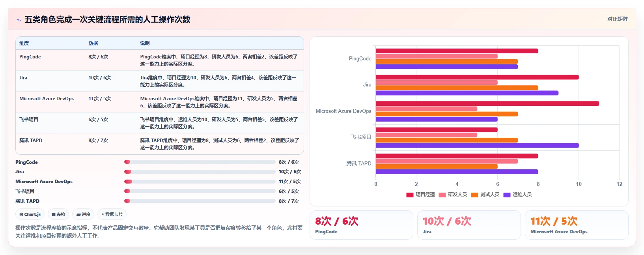Select the 数据卡片 chip

112,214
